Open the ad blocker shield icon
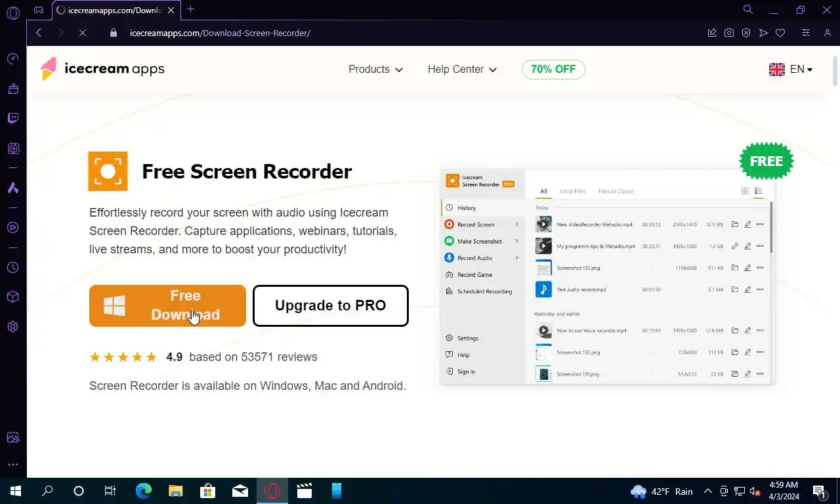 (x=746, y=33)
